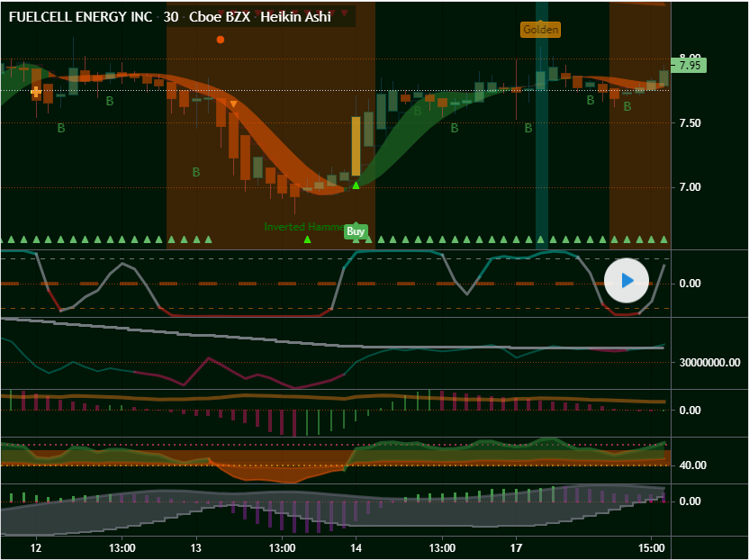Click the FUELCELL ENERGY INC symbol title
Image resolution: width=749 pixels, height=560 pixels.
(80, 17)
